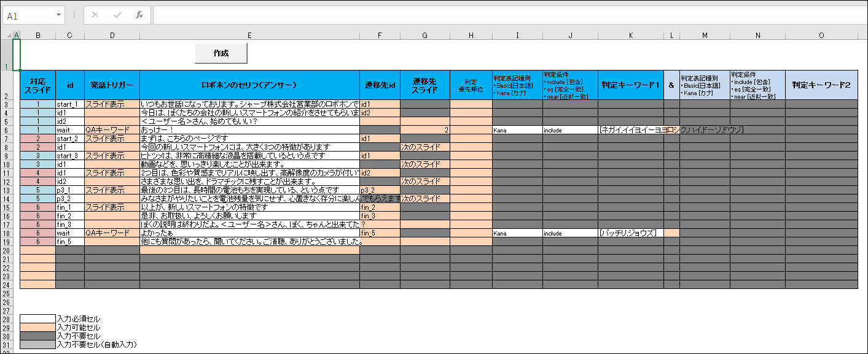
Task: Select the 是非、お取扱い、よろしくお願いします cell
Action: [249, 216]
